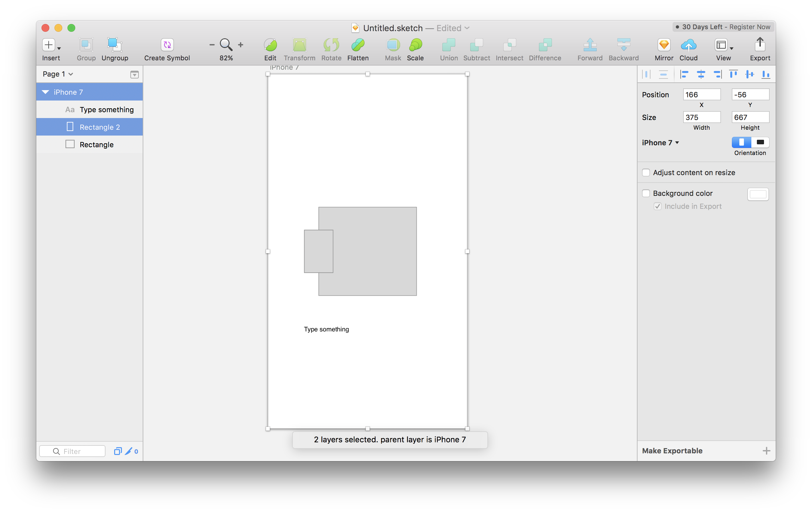The width and height of the screenshot is (812, 513).
Task: Click the Width size field
Action: pos(701,117)
